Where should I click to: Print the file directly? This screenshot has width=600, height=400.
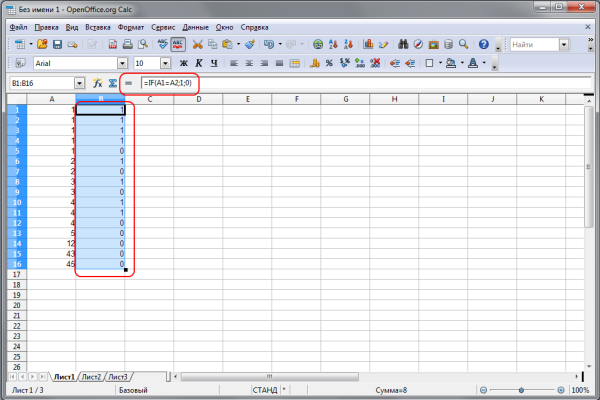pos(127,44)
